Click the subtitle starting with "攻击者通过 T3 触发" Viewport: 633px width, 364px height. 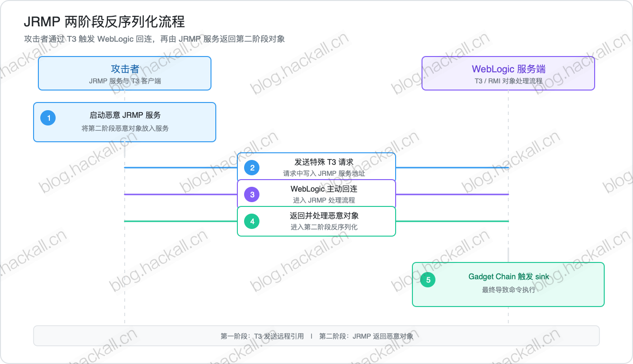click(154, 39)
